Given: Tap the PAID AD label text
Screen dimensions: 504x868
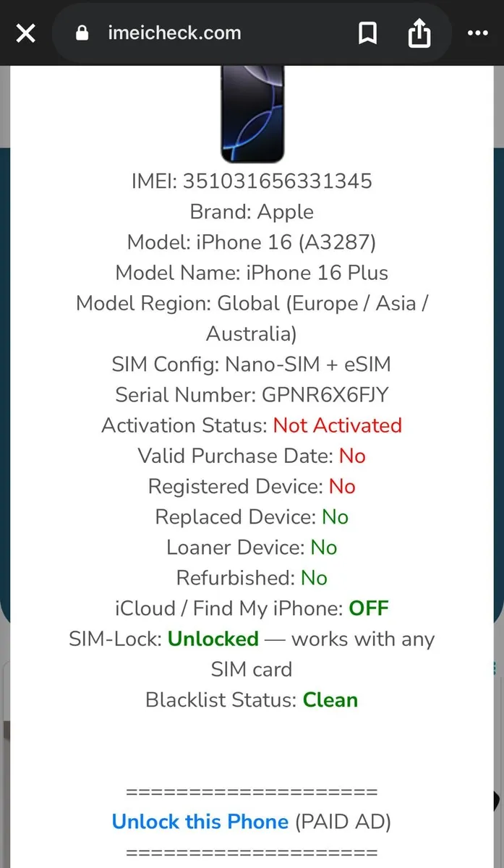Looking at the screenshot, I should 343,822.
